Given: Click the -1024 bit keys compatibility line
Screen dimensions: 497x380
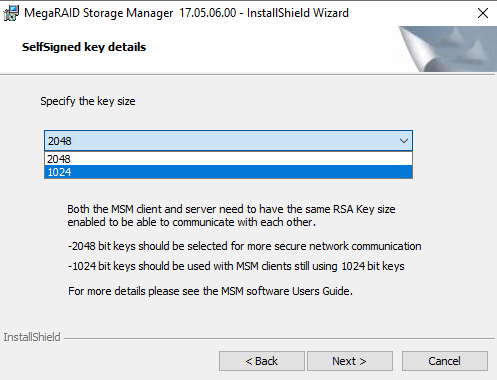Looking at the screenshot, I should click(x=236, y=266).
